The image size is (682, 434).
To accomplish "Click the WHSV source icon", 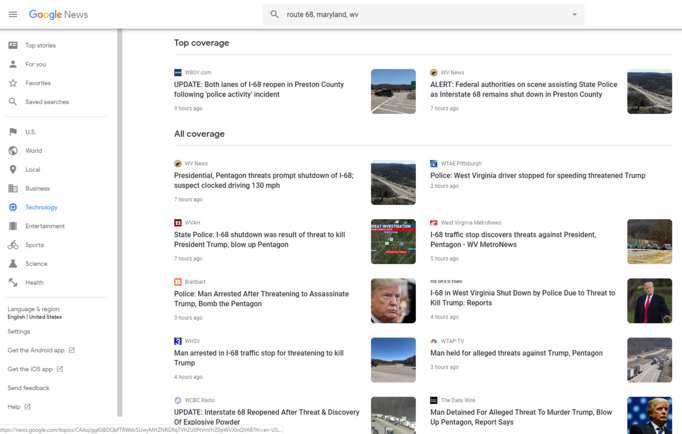I will (177, 341).
